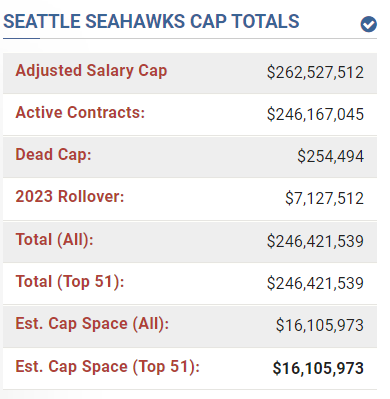The height and width of the screenshot is (399, 390).
Task: Click the $262,527,512 adjusted cap value
Action: [315, 72]
